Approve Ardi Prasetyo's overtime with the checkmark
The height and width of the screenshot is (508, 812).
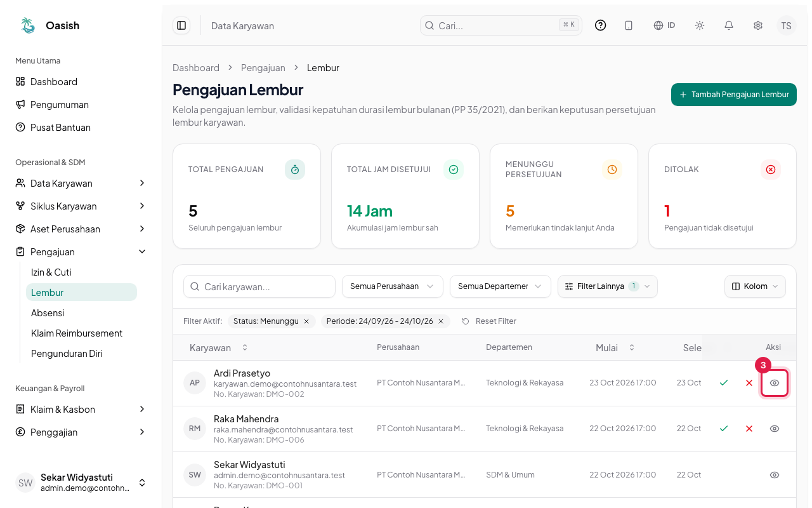[x=724, y=383]
